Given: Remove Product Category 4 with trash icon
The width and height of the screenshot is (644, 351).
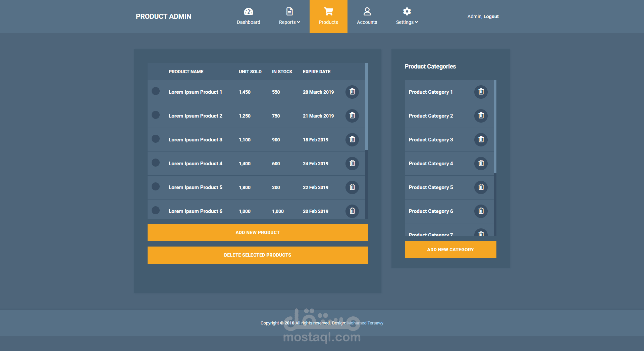Looking at the screenshot, I should click(x=481, y=163).
